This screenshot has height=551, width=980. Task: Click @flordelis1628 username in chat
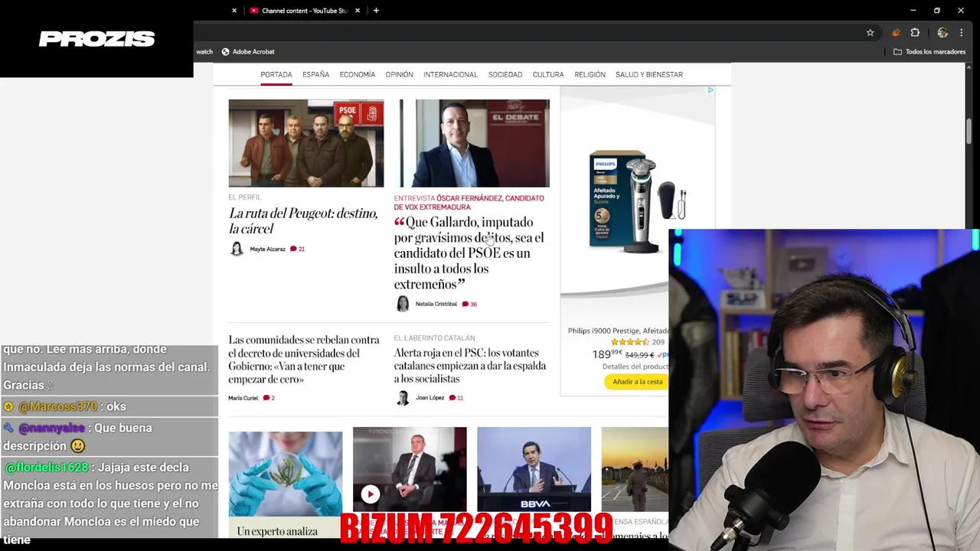47,468
